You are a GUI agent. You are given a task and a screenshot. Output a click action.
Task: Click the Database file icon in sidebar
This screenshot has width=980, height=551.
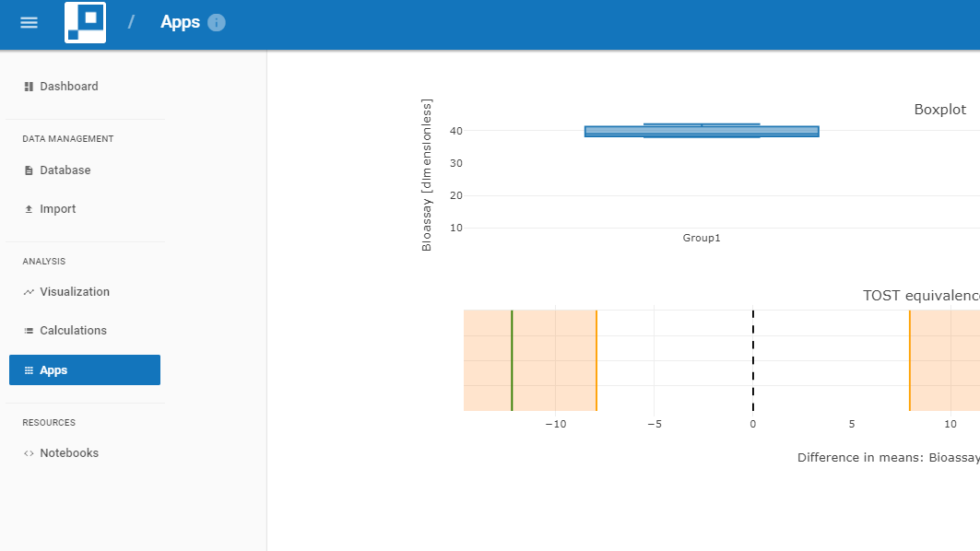(29, 170)
